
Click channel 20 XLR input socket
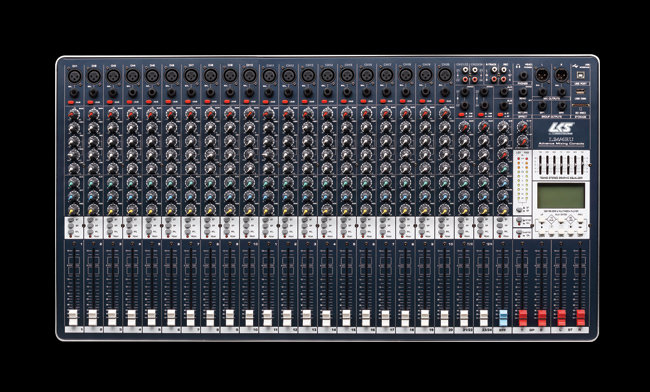(x=445, y=76)
